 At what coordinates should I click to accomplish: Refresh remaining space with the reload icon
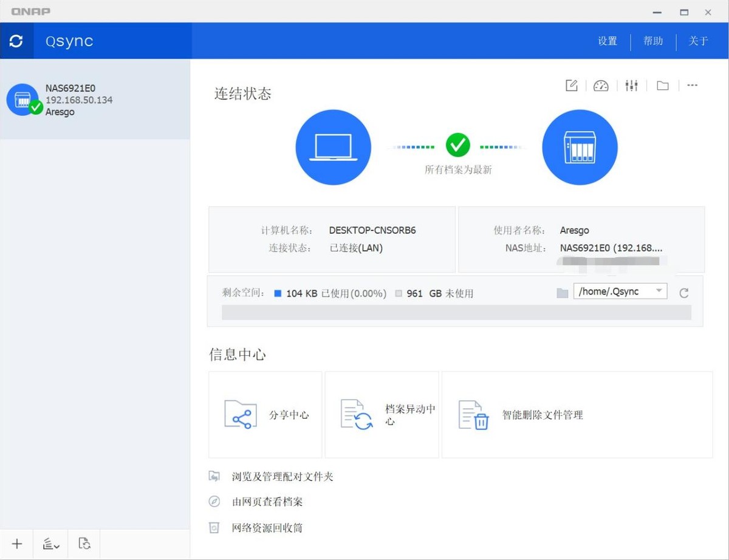click(x=684, y=293)
